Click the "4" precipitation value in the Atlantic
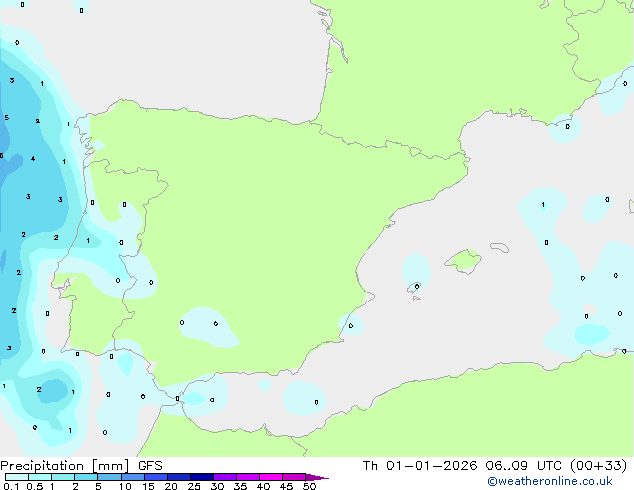634x490 pixels. [33, 158]
